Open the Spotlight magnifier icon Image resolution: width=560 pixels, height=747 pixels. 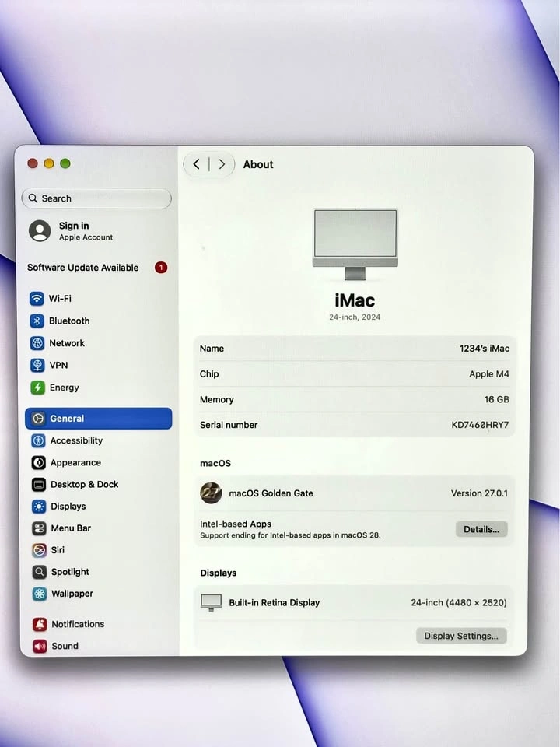[40, 572]
